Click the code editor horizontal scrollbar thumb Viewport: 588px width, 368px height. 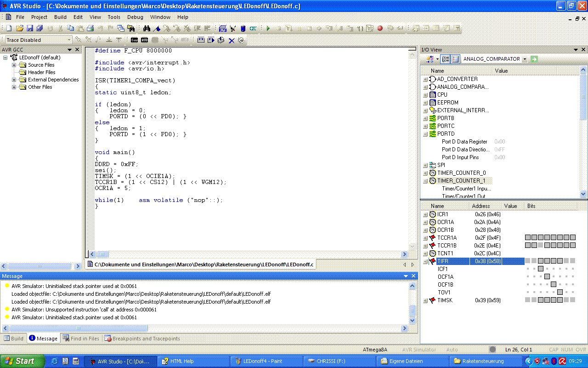point(102,254)
